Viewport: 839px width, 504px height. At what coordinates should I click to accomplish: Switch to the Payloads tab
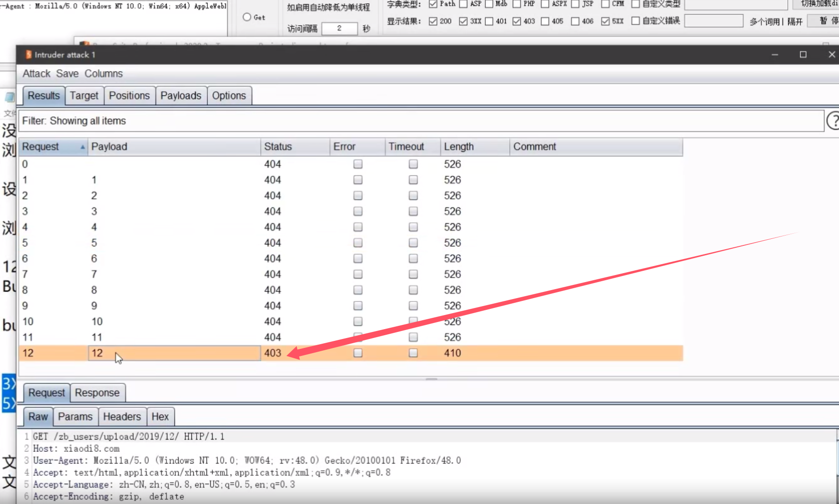(181, 95)
